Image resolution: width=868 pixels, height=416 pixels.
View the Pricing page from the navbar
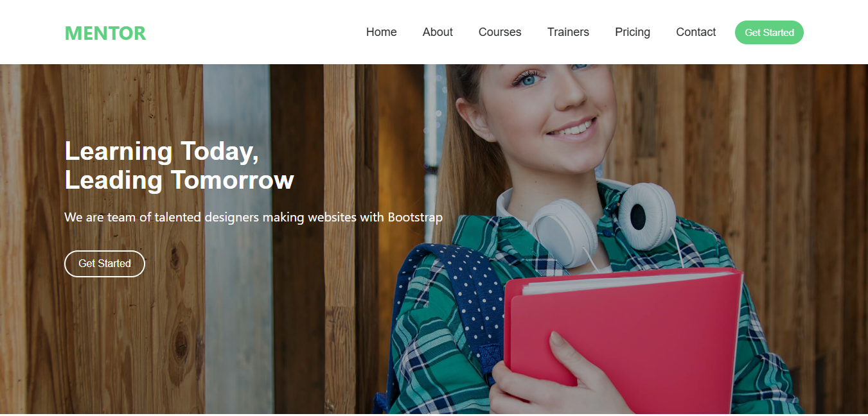point(632,32)
